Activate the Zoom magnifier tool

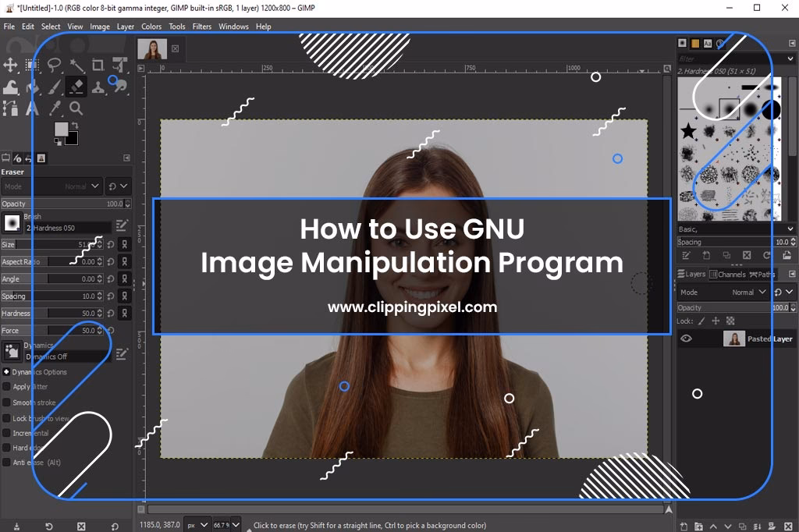76,108
